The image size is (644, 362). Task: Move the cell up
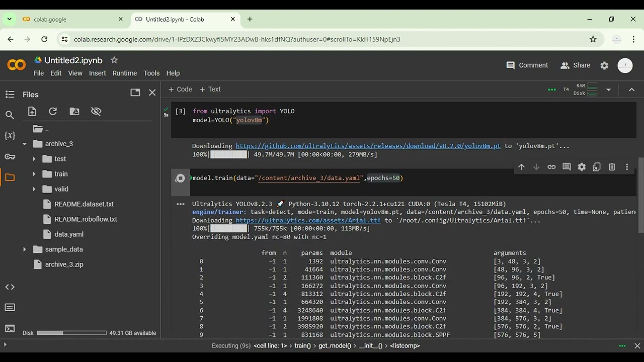[x=521, y=167]
